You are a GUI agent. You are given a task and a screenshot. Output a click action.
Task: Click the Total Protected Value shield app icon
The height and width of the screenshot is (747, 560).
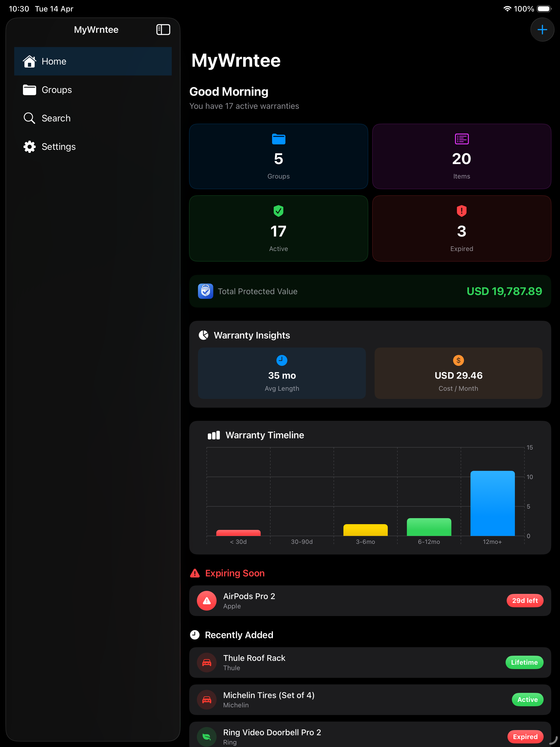205,291
